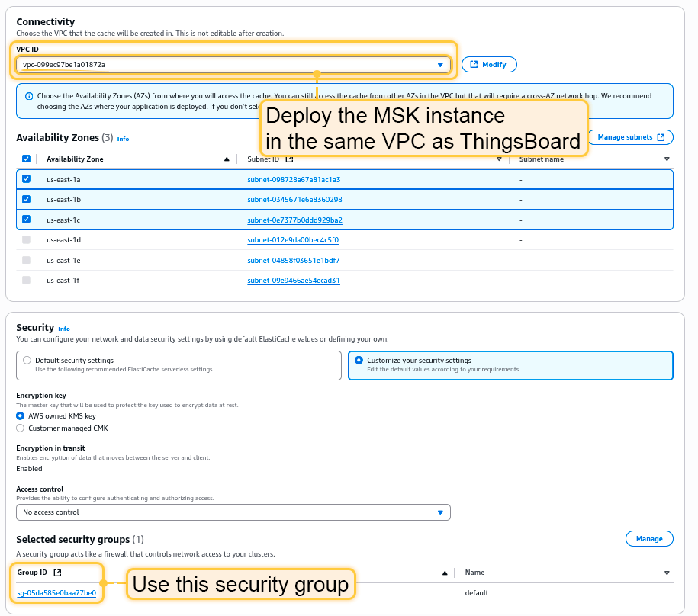Open subnet-09e9466ae54ecad31 link
Image resolution: width=698 pixels, height=616 pixels.
[x=294, y=281]
